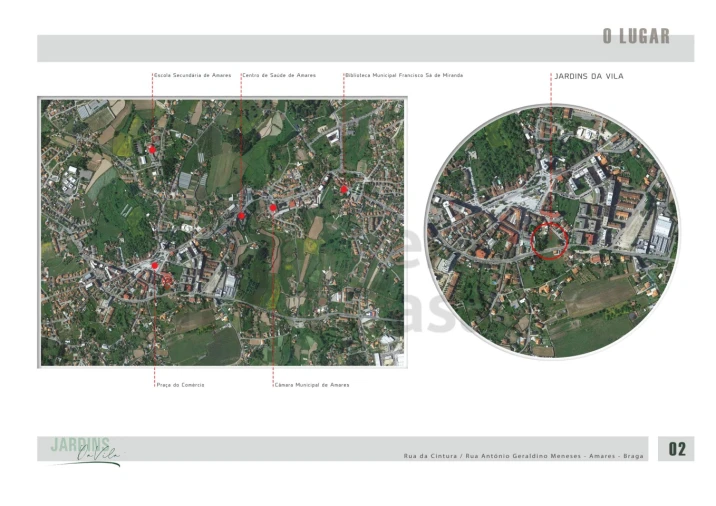Select the 'Centro de Saúde de Amares' label
The height and width of the screenshot is (506, 716).
point(279,75)
